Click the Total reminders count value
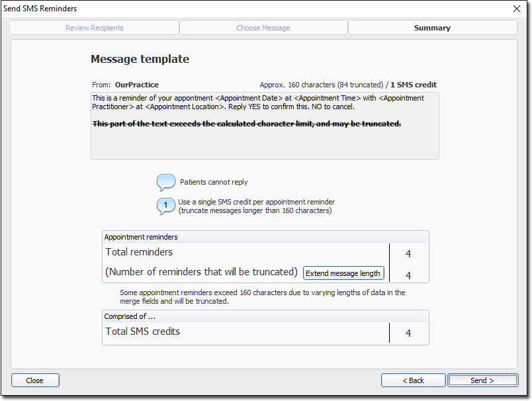The image size is (532, 401). [x=408, y=253]
